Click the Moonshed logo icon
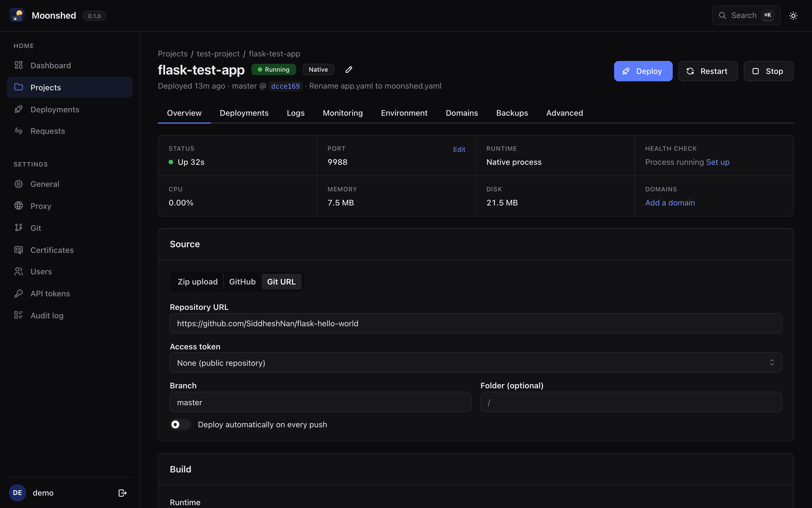Image resolution: width=812 pixels, height=508 pixels. pyautogui.click(x=17, y=16)
